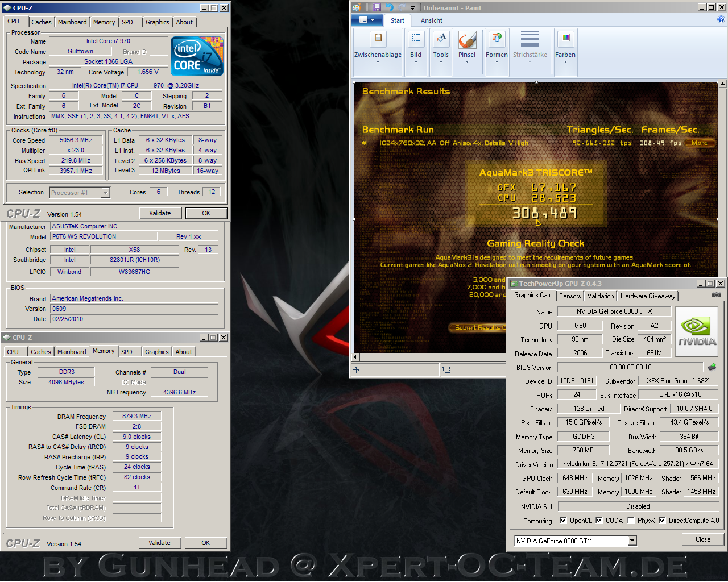Screen dimensions: 728x582
Task: Open the Hardware Giveaway tab in GPU-Z
Action: click(648, 296)
